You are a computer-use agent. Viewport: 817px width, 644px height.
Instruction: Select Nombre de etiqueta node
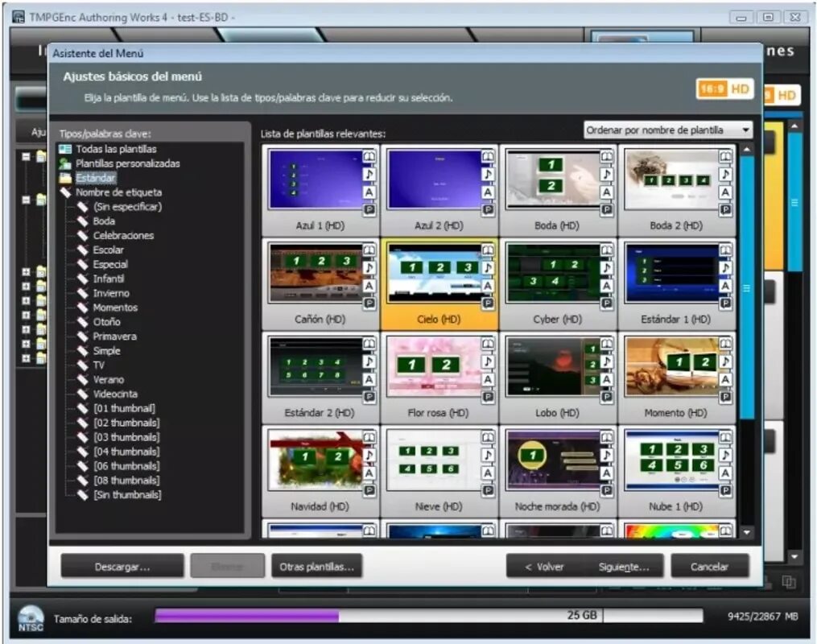(119, 192)
